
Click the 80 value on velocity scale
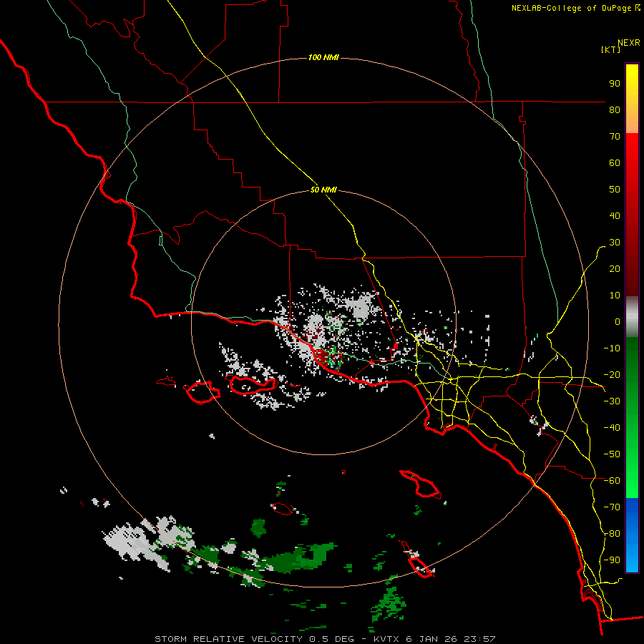615,109
